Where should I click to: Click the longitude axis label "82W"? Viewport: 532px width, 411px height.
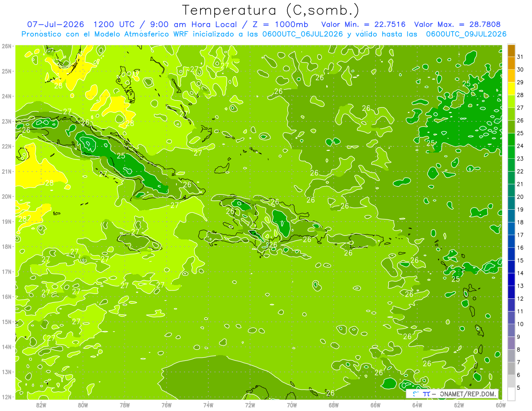click(41, 405)
